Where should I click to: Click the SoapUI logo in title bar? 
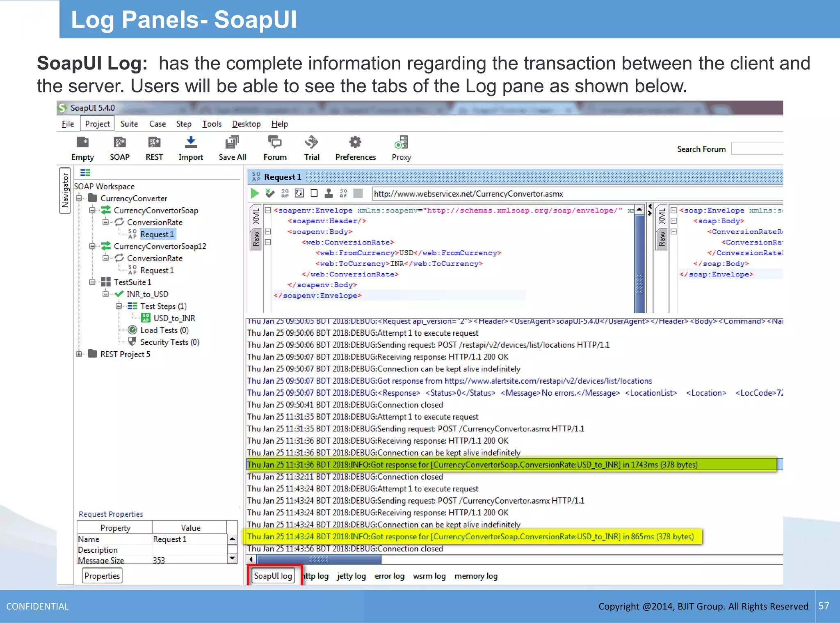tap(62, 108)
